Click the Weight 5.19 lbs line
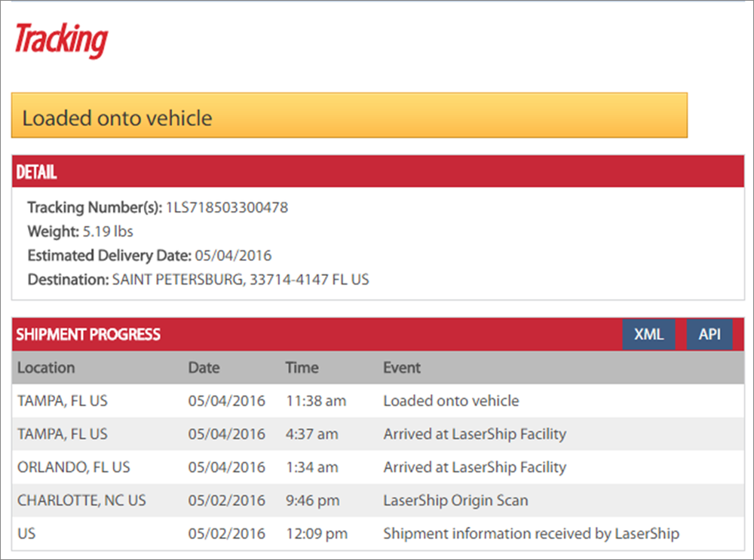This screenshot has height=560, width=754. pyautogui.click(x=81, y=231)
